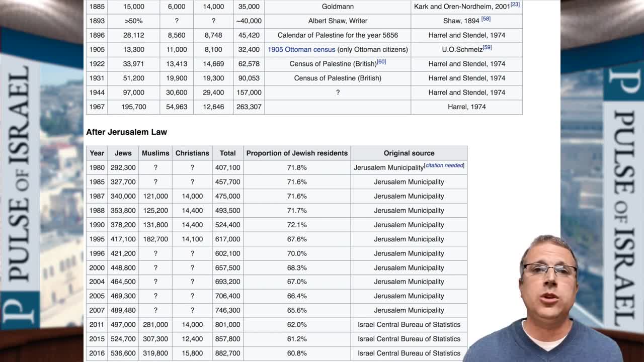This screenshot has height=362, width=644.
Task: Click the 97,000 value in 1944 row
Action: 134,93
